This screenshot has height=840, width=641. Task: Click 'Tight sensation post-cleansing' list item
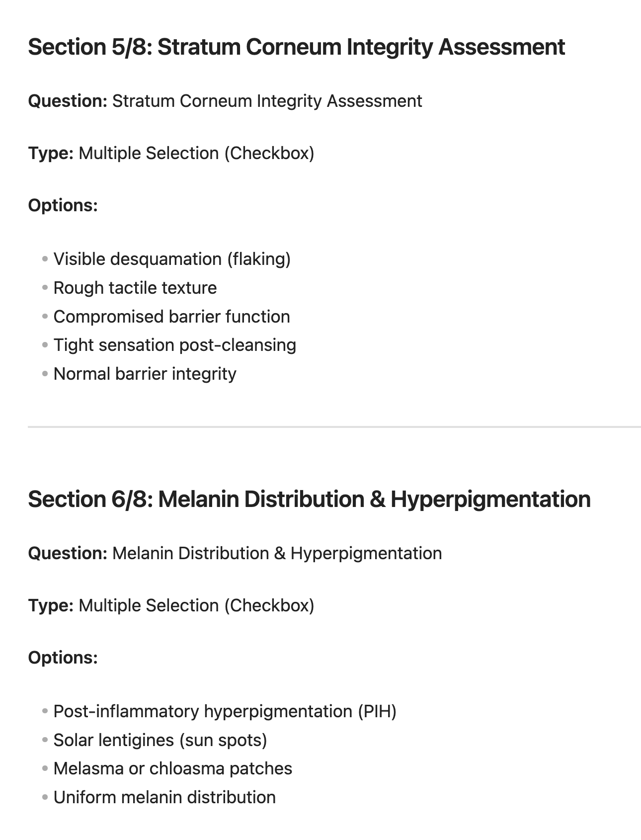click(174, 345)
